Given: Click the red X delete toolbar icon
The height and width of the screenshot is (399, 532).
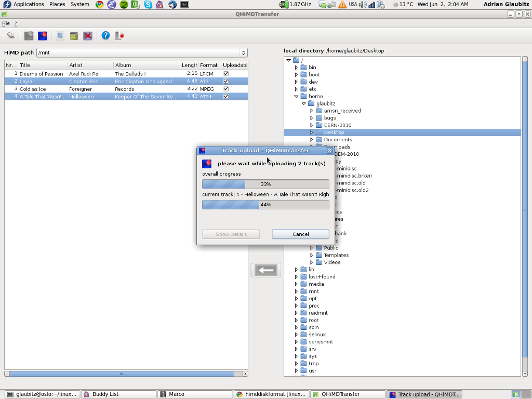Looking at the screenshot, I should click(88, 36).
